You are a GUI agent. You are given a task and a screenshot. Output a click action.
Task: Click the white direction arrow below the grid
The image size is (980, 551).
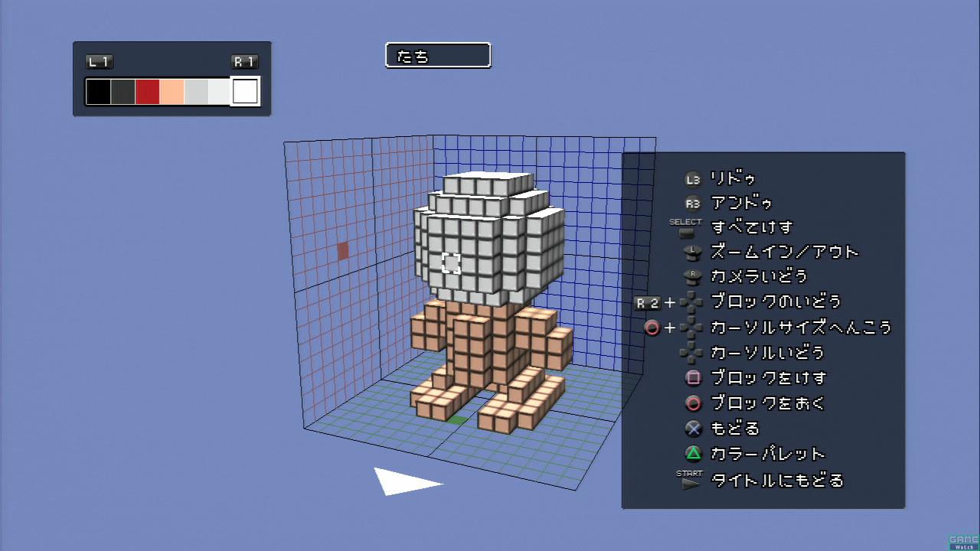(x=402, y=481)
